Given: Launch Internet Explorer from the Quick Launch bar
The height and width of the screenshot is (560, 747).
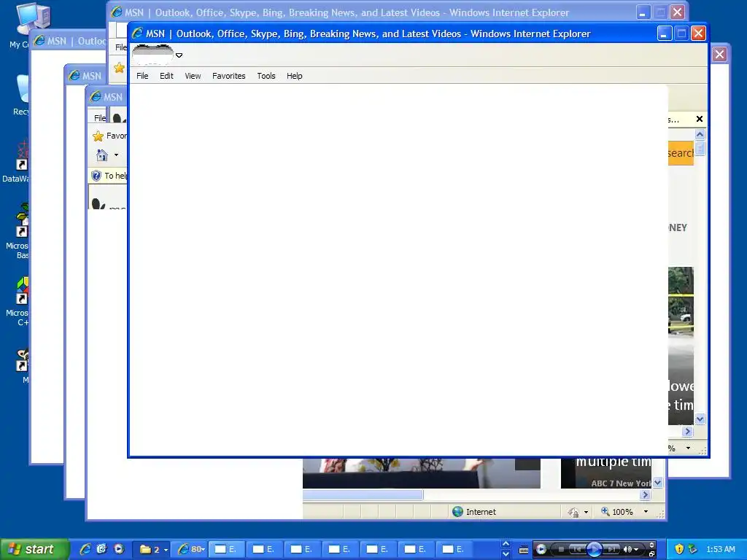Looking at the screenshot, I should tap(85, 549).
